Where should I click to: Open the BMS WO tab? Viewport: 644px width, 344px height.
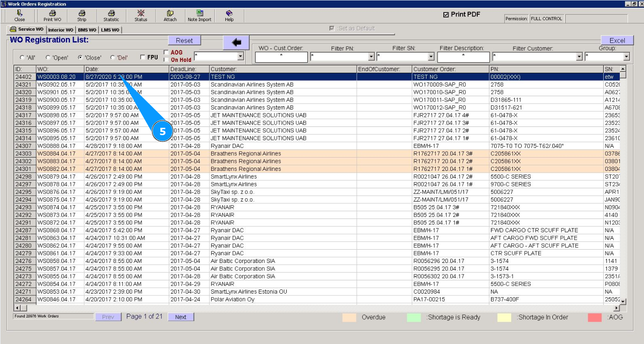coord(87,30)
